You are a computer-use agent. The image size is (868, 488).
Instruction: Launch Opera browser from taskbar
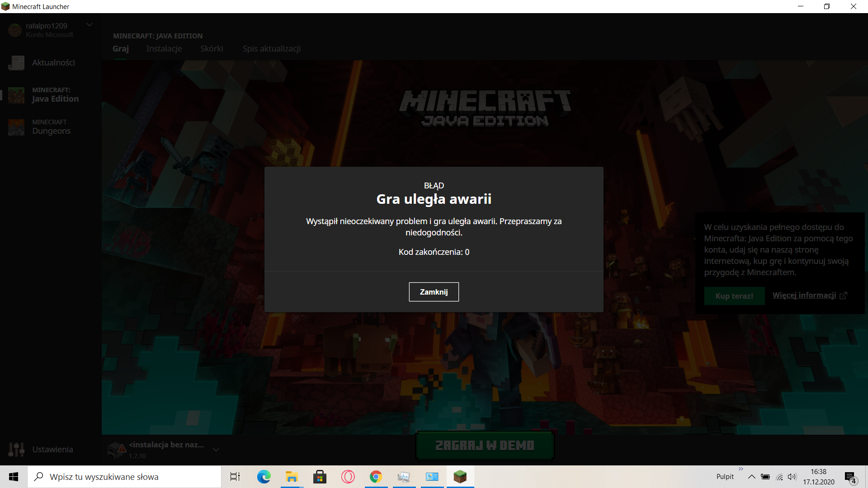pos(348,477)
